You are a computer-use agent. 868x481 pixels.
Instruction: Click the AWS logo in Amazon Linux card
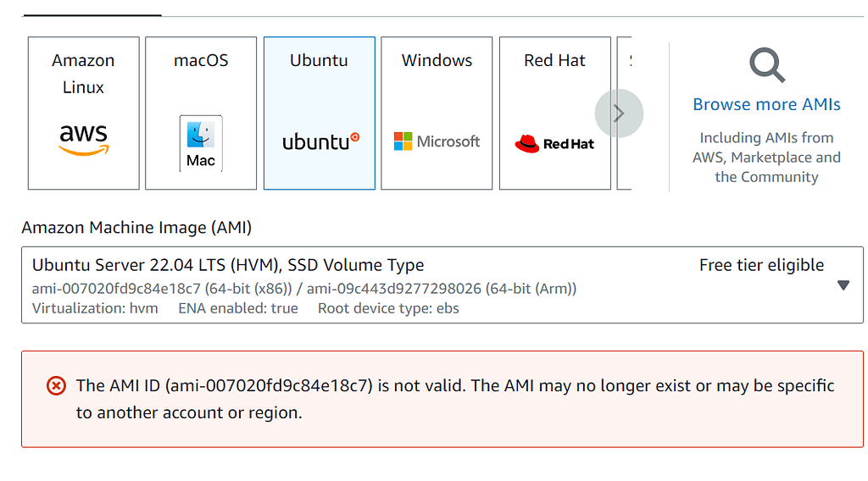(x=83, y=140)
